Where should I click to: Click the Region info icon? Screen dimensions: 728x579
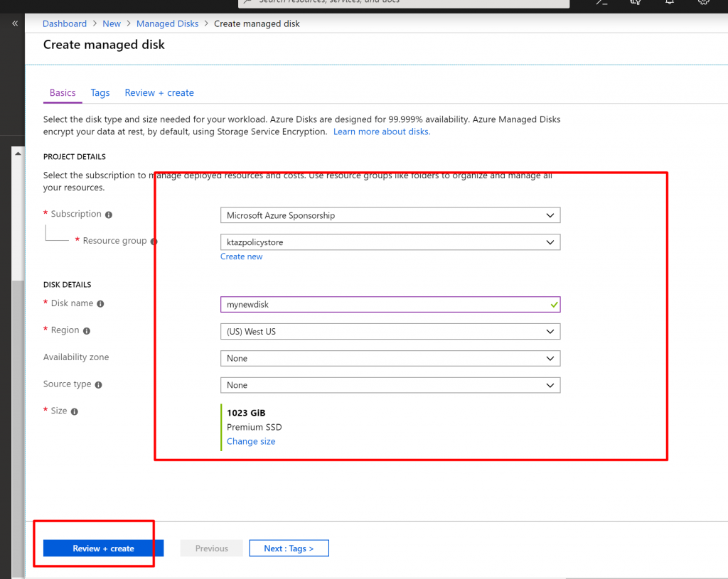click(87, 331)
